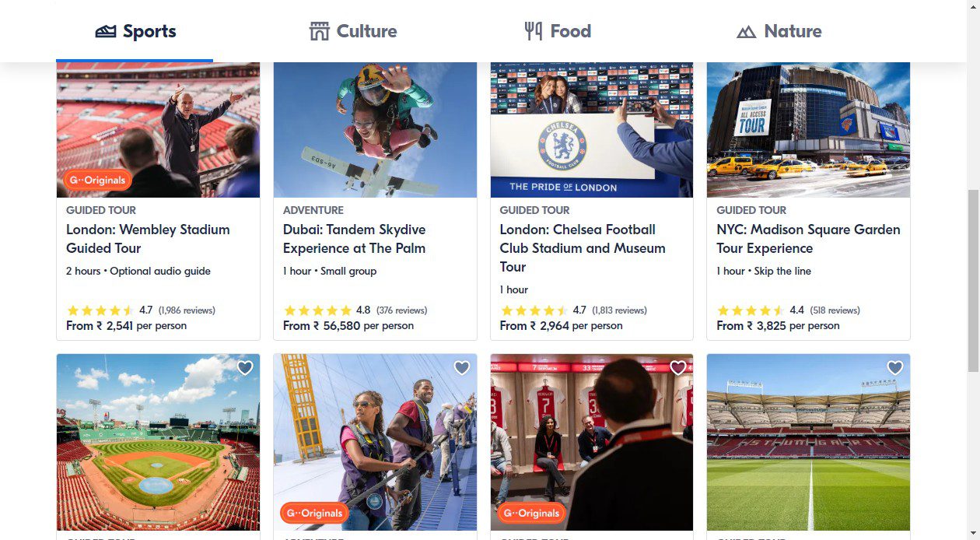Click the Culture monument icon
This screenshot has height=540, width=980.
(320, 32)
